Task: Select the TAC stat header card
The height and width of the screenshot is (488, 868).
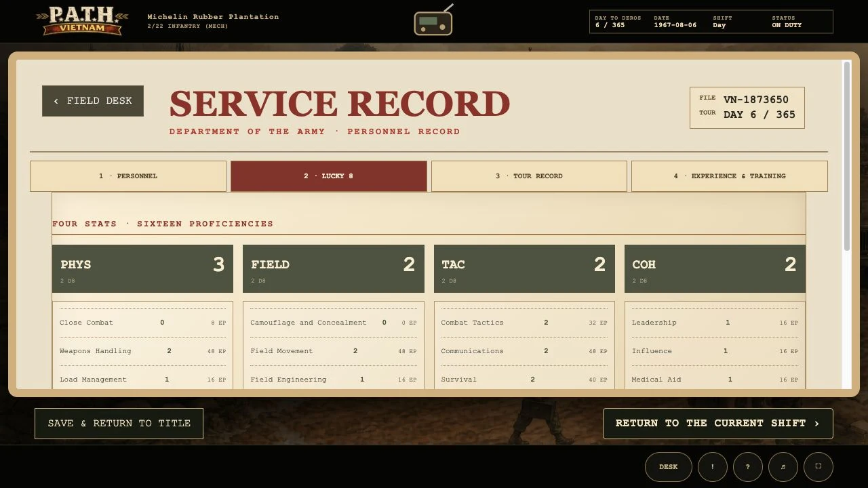Action: pyautogui.click(x=524, y=269)
